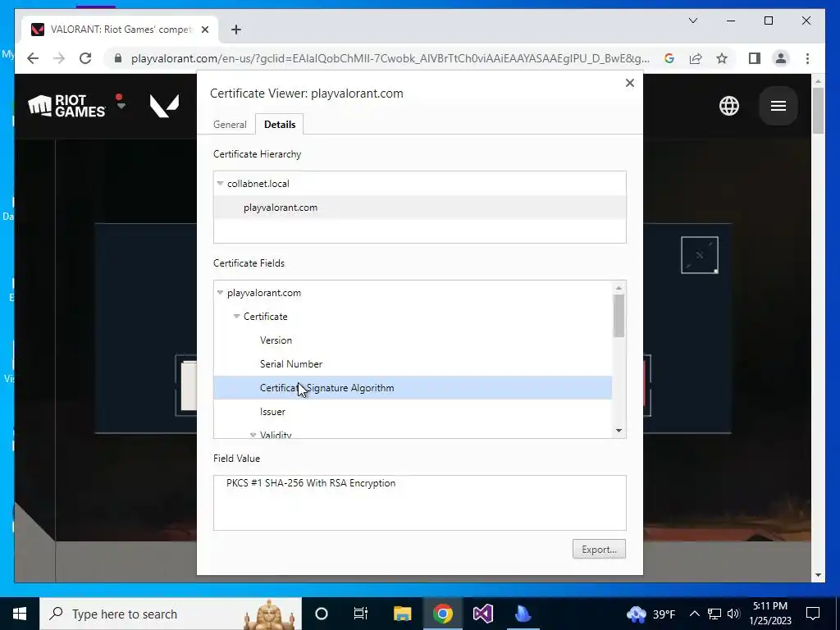The width and height of the screenshot is (840, 630).
Task: Collapse playvalorant.com node in Certificate Fields
Action: [220, 293]
